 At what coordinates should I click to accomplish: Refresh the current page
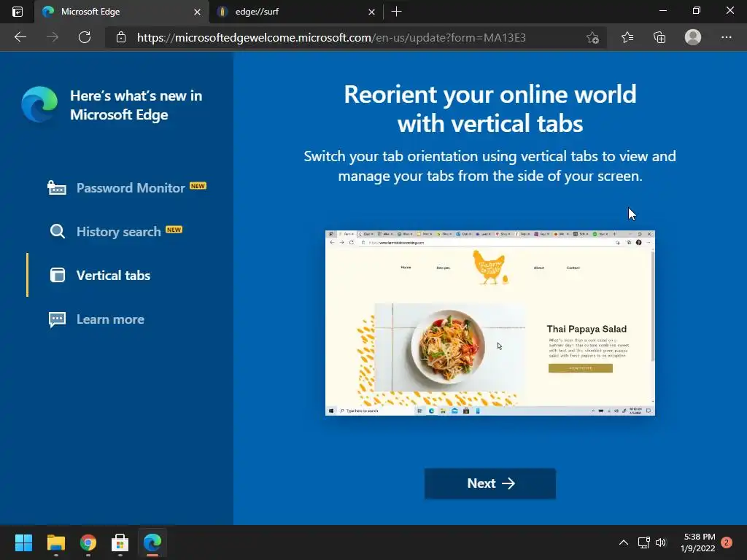(85, 37)
